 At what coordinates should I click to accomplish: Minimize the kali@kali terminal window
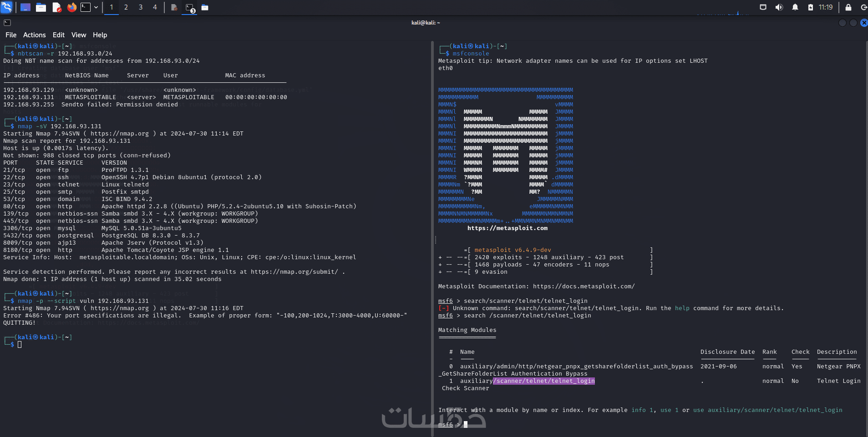843,23
